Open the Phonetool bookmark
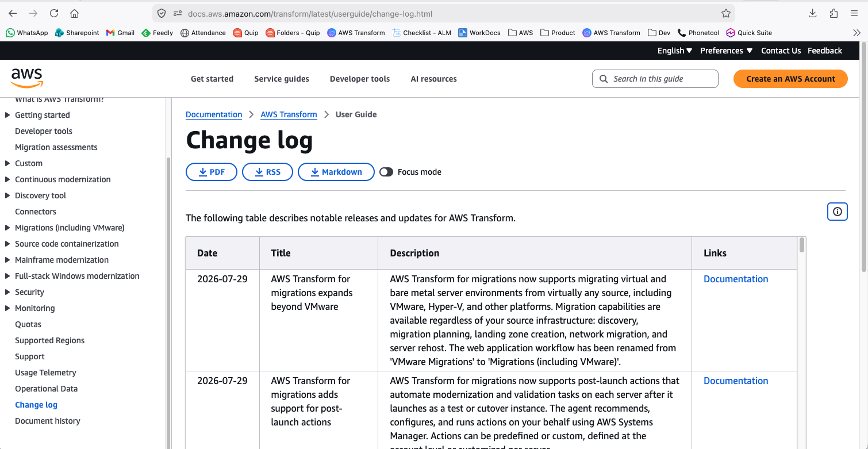The image size is (868, 449). (x=698, y=33)
